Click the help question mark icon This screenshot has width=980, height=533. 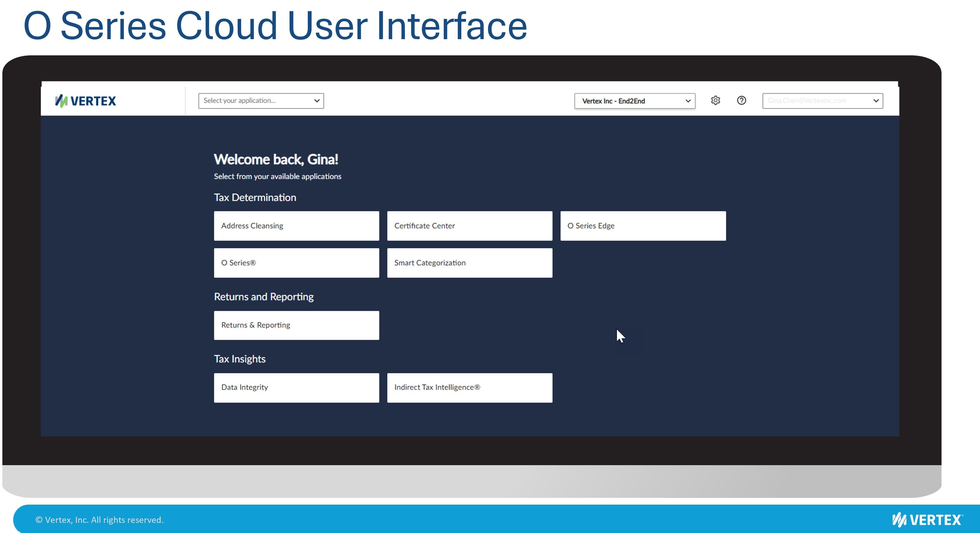click(741, 101)
